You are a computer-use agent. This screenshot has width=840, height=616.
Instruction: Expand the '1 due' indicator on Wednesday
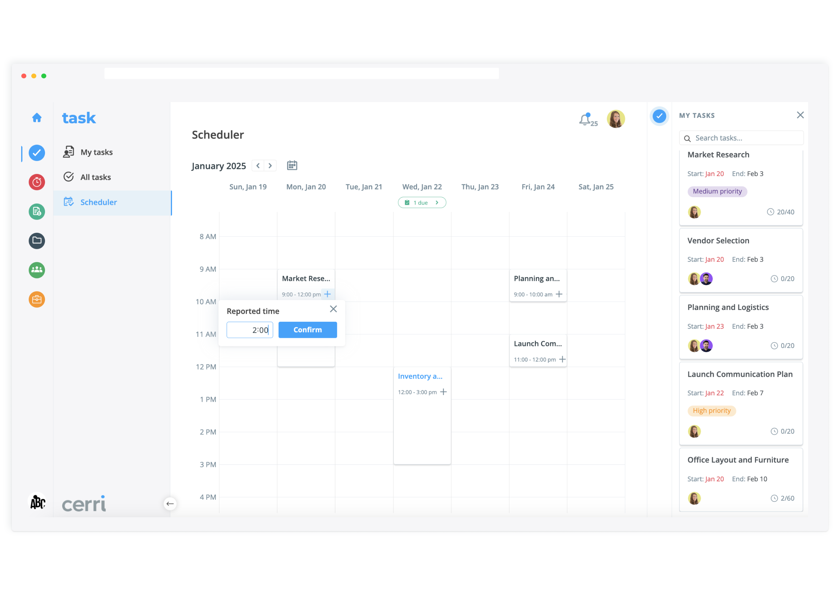pyautogui.click(x=422, y=203)
